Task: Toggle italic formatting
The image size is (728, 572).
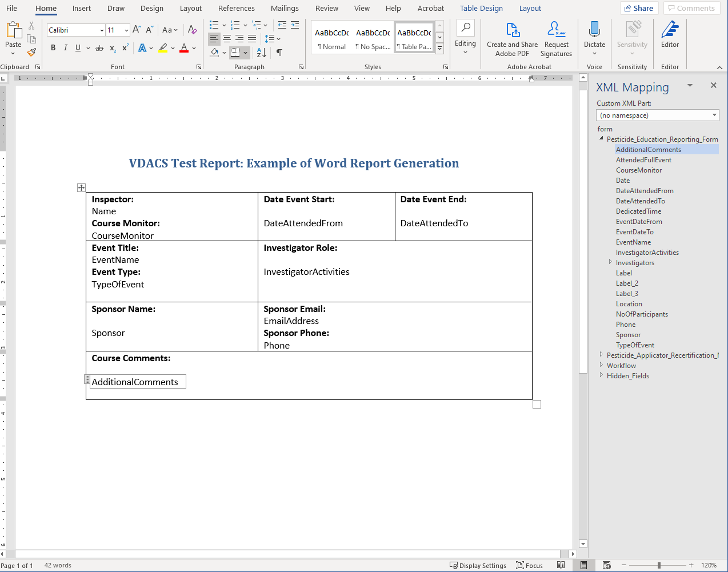Action: coord(66,48)
